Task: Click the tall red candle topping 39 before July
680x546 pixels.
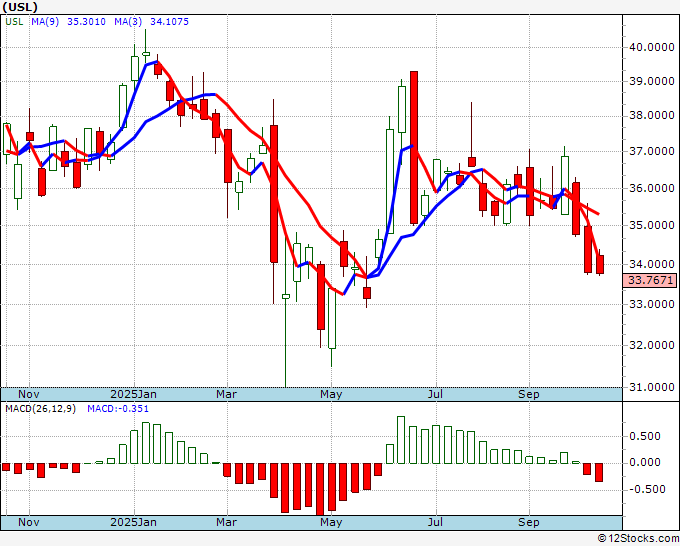Action: [x=414, y=147]
